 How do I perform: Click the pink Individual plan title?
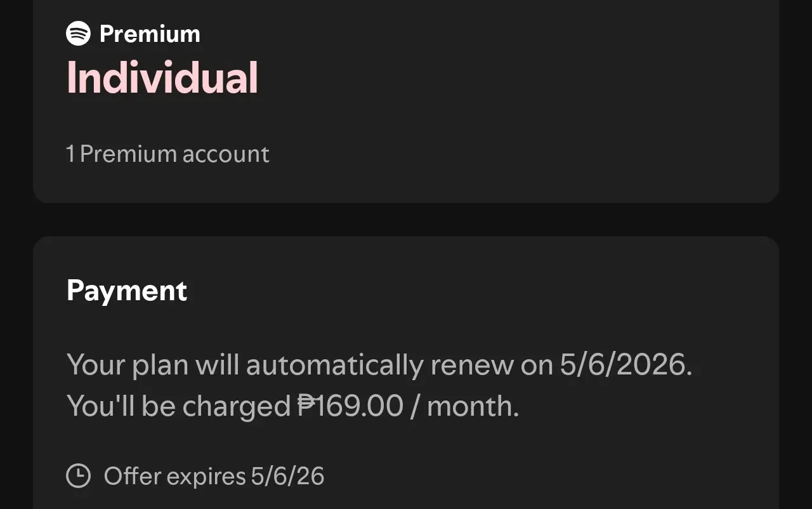pyautogui.click(x=162, y=77)
